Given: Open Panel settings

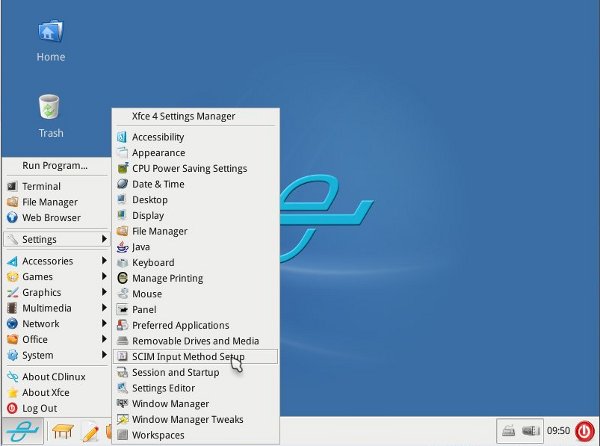Looking at the screenshot, I should [x=196, y=309].
